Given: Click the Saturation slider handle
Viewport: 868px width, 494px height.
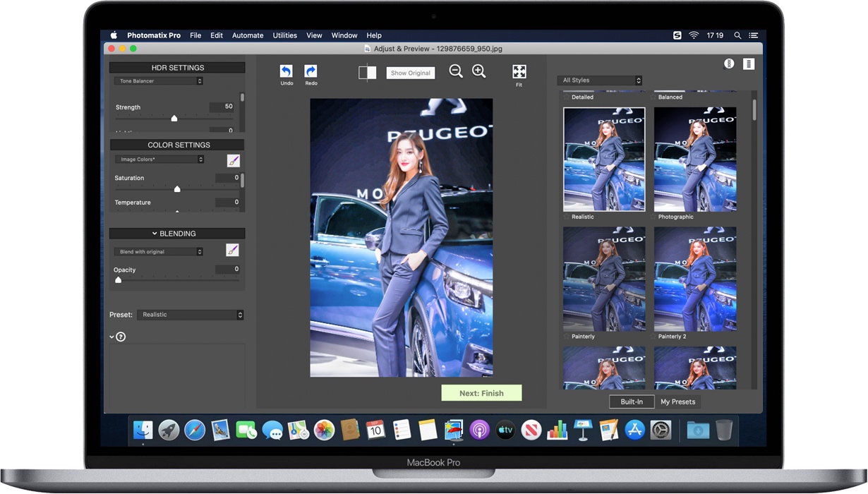Looking at the screenshot, I should (x=179, y=188).
